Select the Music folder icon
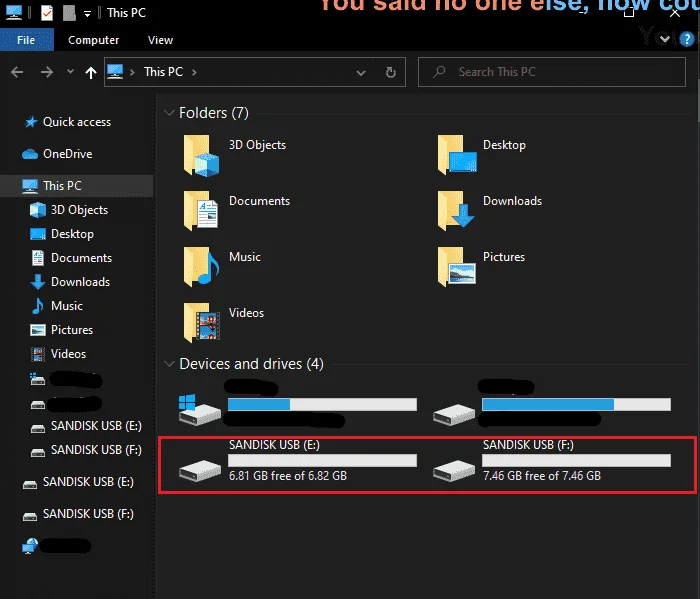The height and width of the screenshot is (599, 700). coord(201,267)
